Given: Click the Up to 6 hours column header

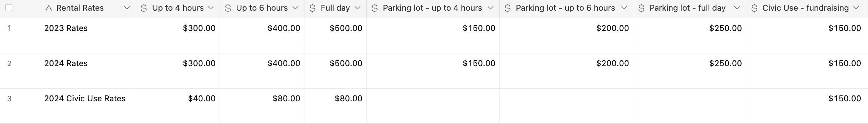Looking at the screenshot, I should [262, 8].
